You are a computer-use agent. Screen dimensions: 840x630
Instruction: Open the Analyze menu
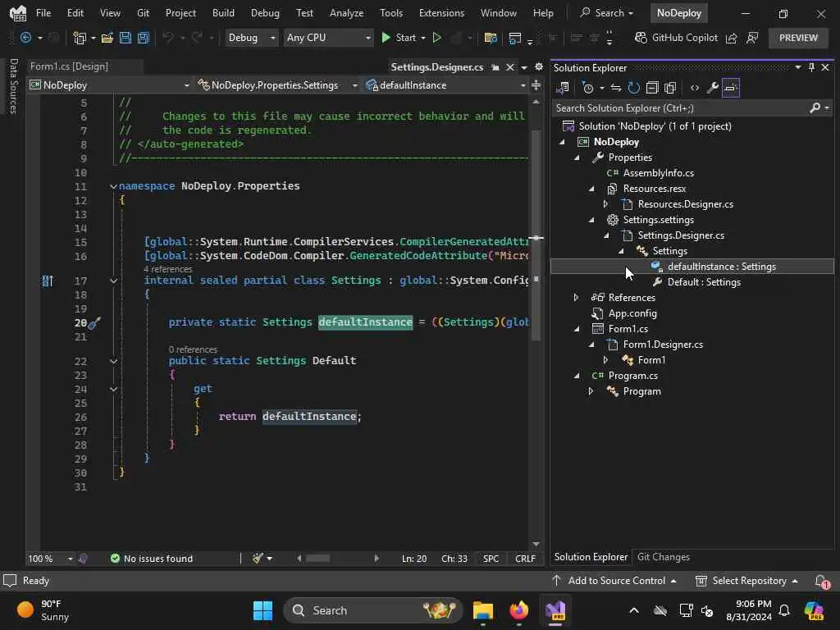point(347,13)
